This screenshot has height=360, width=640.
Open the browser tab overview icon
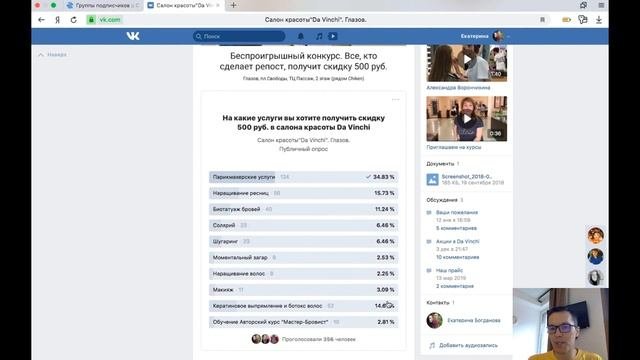tap(584, 5)
